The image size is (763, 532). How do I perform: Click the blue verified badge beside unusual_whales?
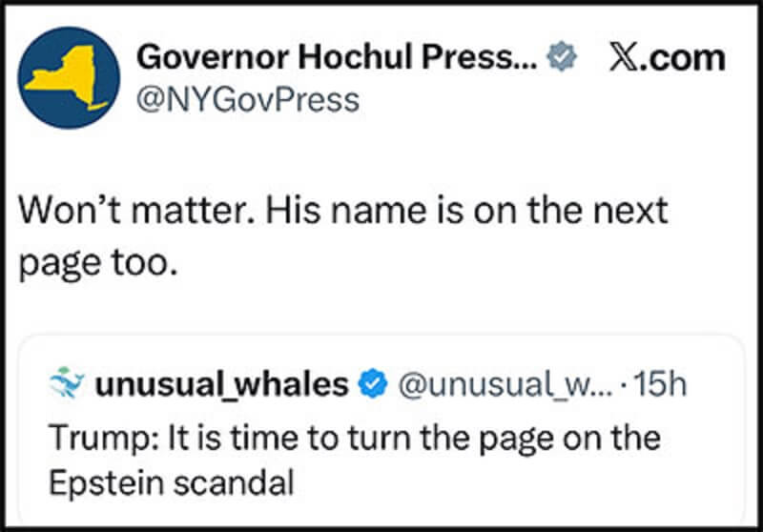(x=373, y=384)
